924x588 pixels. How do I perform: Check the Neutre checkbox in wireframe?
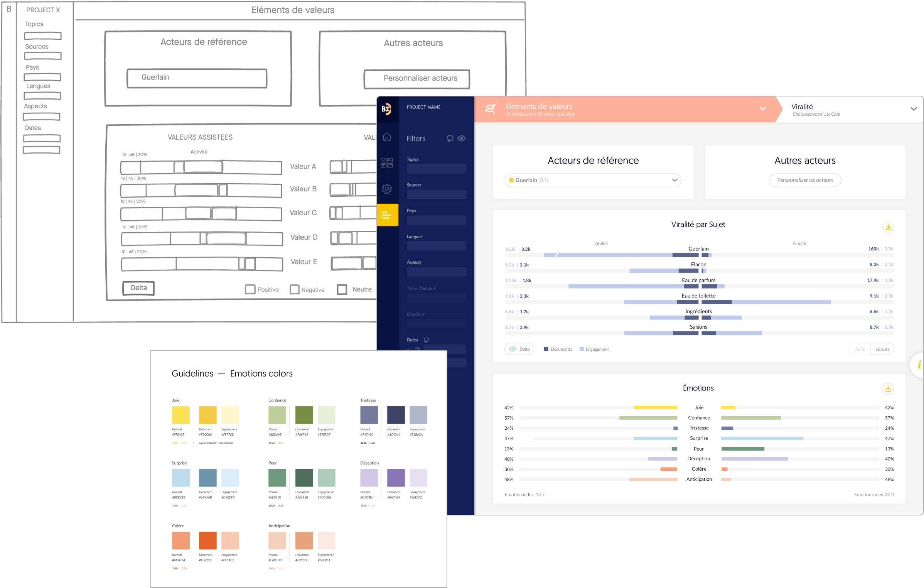pyautogui.click(x=342, y=289)
